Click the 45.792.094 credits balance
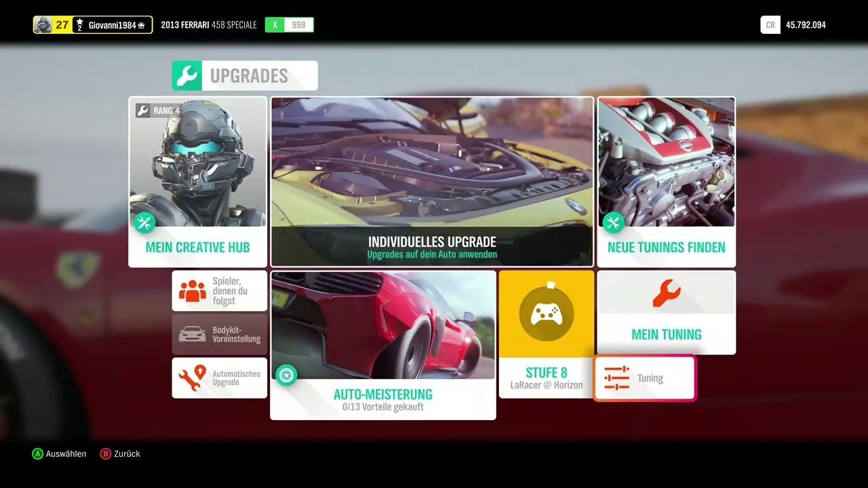Image resolution: width=868 pixels, height=488 pixels. 806,25
